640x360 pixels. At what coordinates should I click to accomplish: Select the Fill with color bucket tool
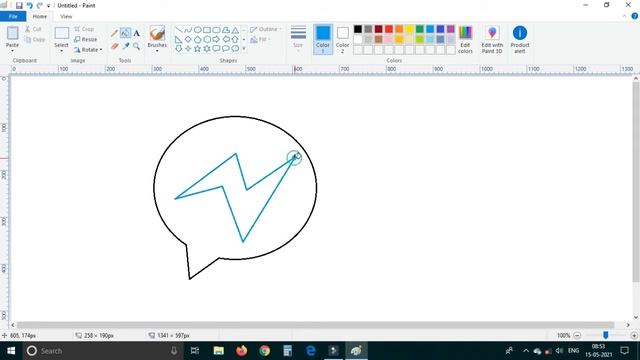[125, 33]
